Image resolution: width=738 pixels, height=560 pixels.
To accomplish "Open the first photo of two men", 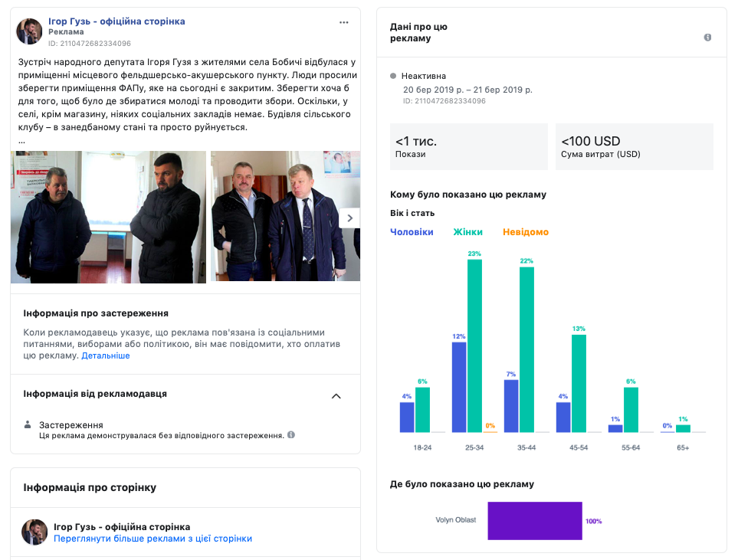I will (108, 218).
